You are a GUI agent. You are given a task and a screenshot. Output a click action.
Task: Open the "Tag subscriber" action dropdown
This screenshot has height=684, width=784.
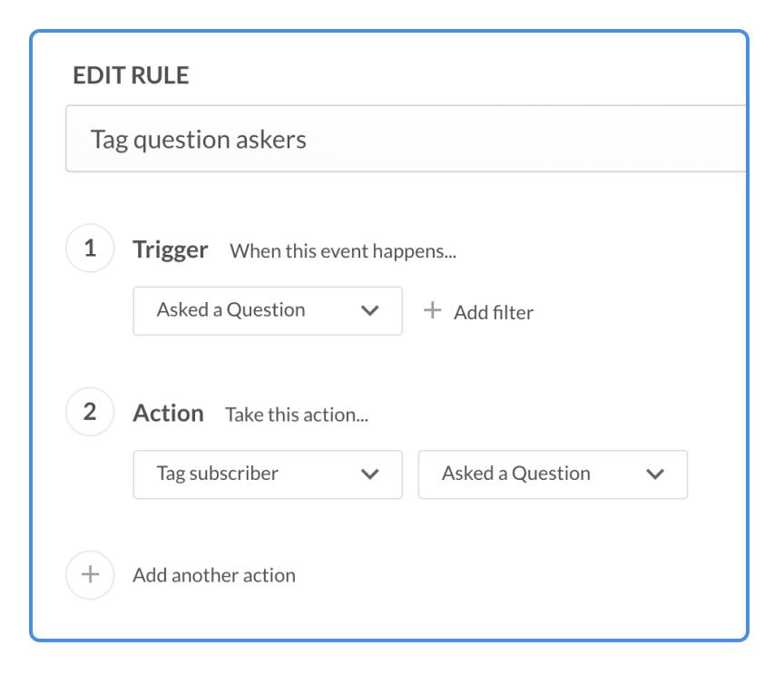tap(267, 474)
